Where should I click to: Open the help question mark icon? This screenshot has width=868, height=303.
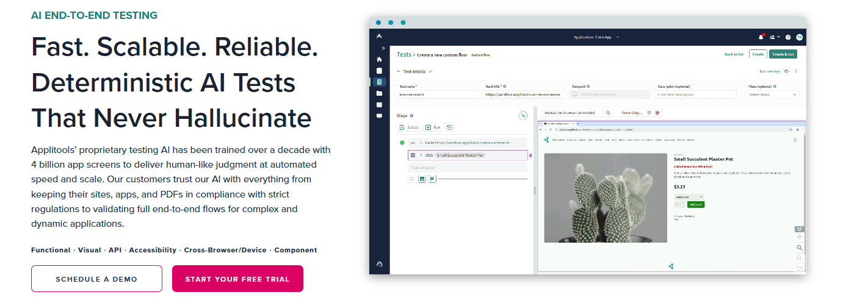[788, 37]
